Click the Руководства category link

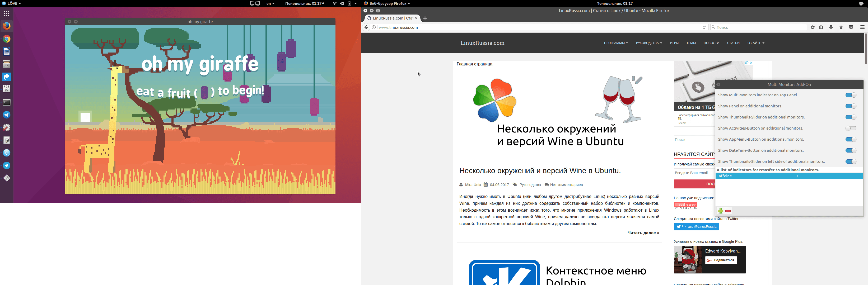[x=530, y=185]
